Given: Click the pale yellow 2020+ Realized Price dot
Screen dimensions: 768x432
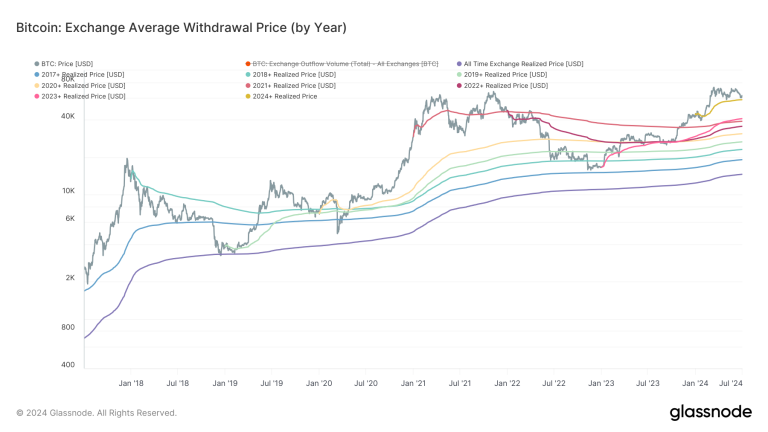Looking at the screenshot, I should pyautogui.click(x=37, y=86).
